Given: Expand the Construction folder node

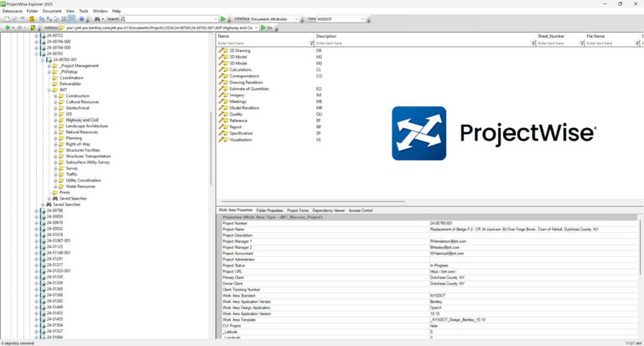Looking at the screenshot, I should (x=55, y=96).
